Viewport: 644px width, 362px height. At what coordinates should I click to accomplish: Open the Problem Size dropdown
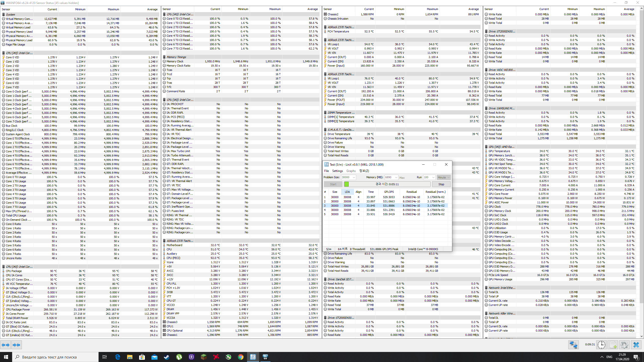(354, 177)
